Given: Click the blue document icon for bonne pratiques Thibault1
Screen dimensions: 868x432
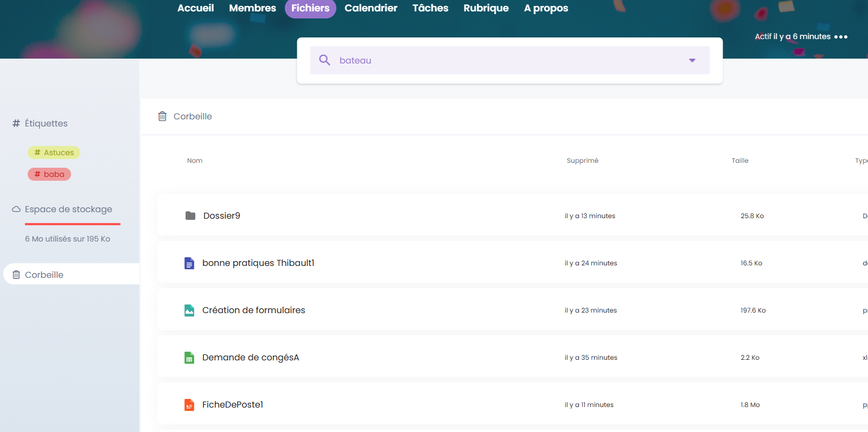Looking at the screenshot, I should coord(189,263).
